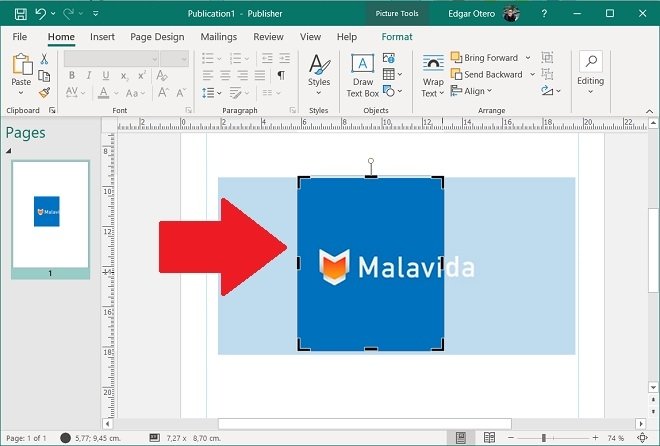Activate the Format Painter brush
Viewport: 660px width, 446px height.
point(44,93)
